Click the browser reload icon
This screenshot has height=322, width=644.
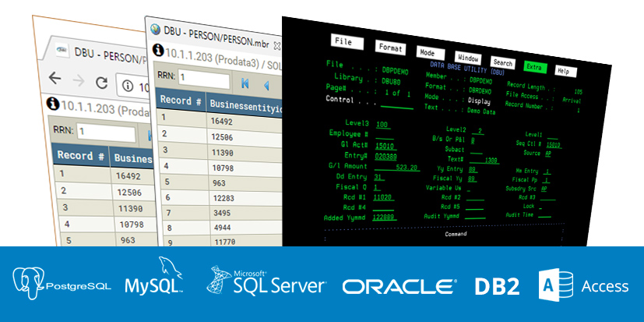pyautogui.click(x=101, y=83)
